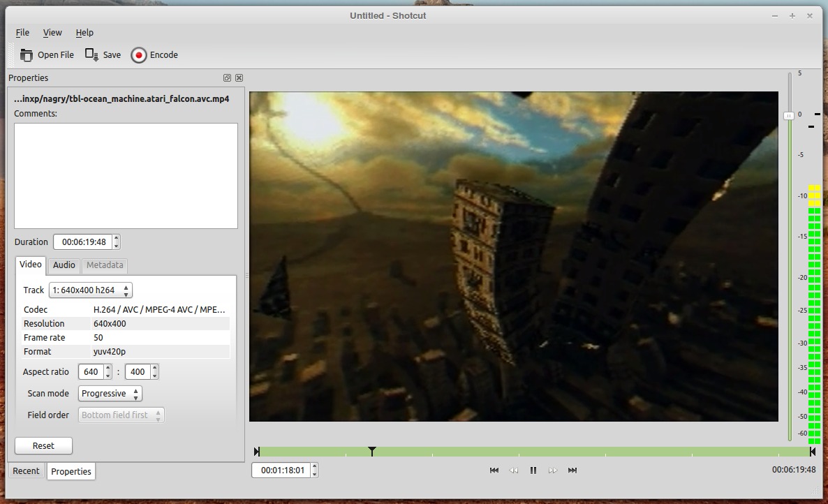This screenshot has width=828, height=504.
Task: Increase aspect ratio height stepper
Action: tap(155, 369)
